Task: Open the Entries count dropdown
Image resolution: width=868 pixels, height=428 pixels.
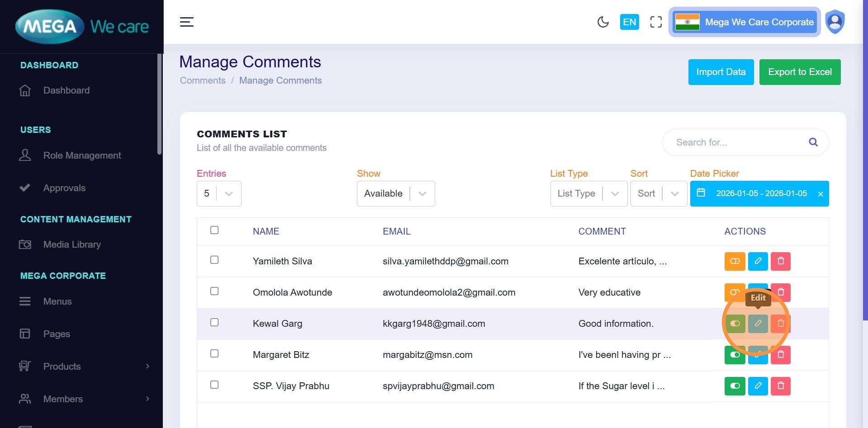Action: point(219,193)
